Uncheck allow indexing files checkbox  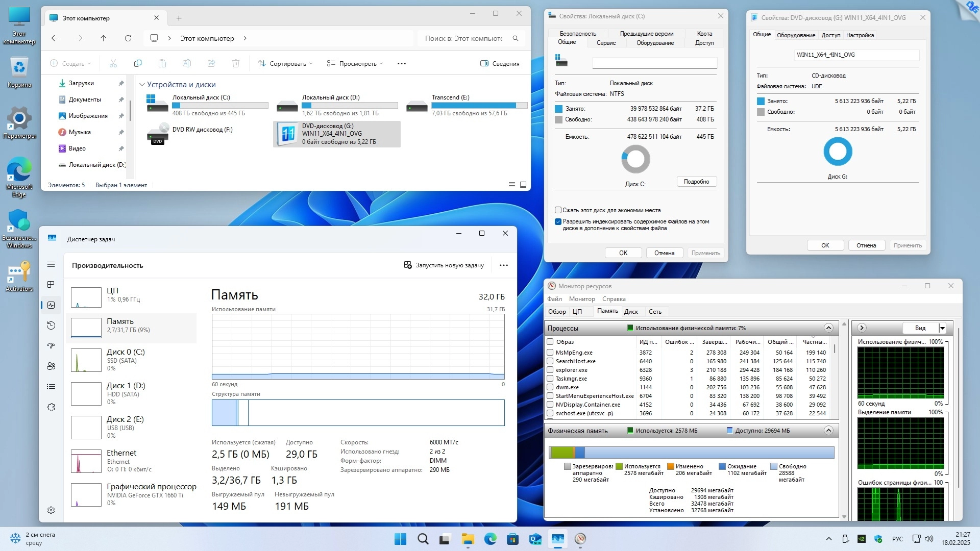coord(558,221)
